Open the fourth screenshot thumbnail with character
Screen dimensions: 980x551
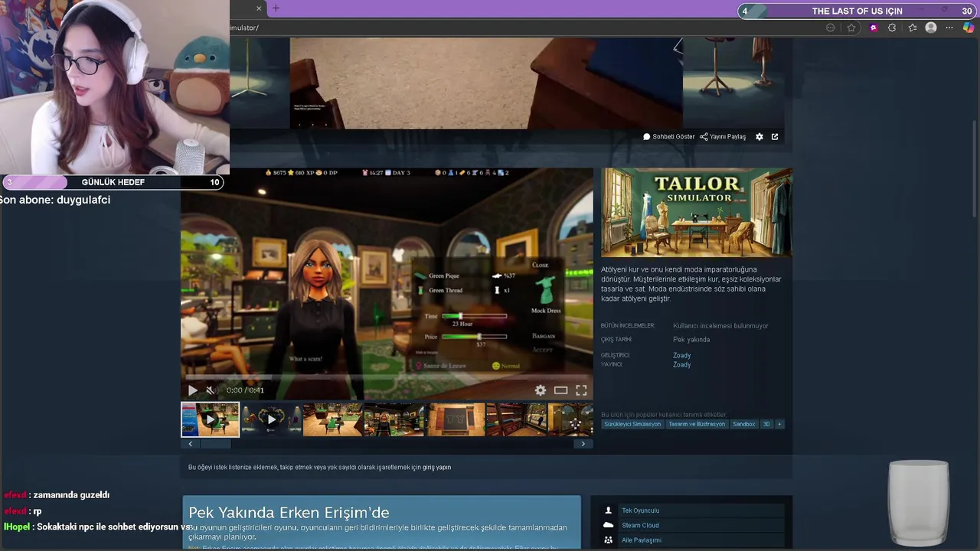pyautogui.click(x=394, y=419)
